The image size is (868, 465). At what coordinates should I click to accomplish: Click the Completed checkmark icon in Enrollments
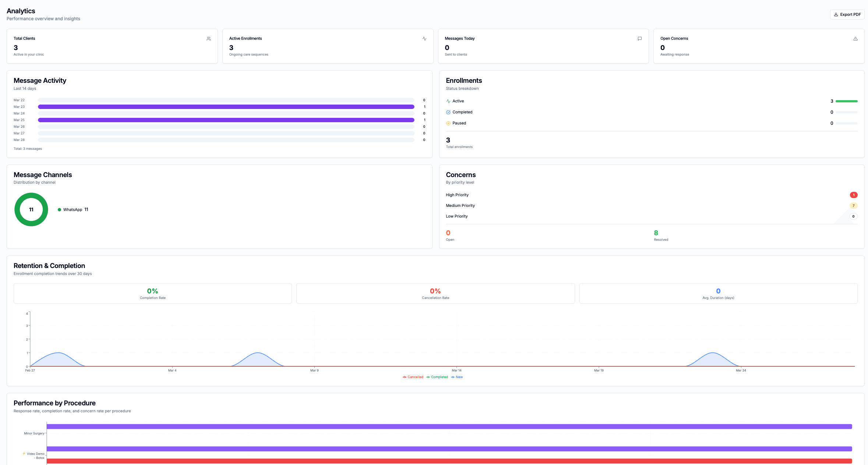[x=448, y=112]
